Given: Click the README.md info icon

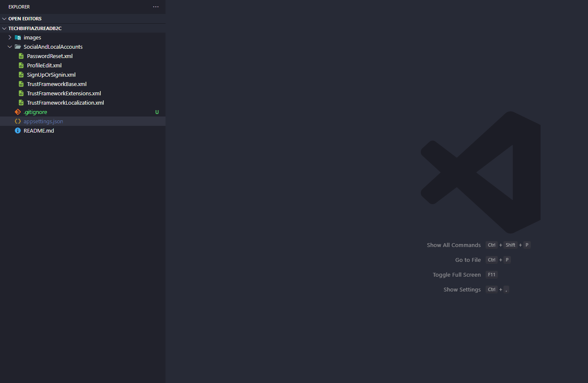Looking at the screenshot, I should coord(18,131).
